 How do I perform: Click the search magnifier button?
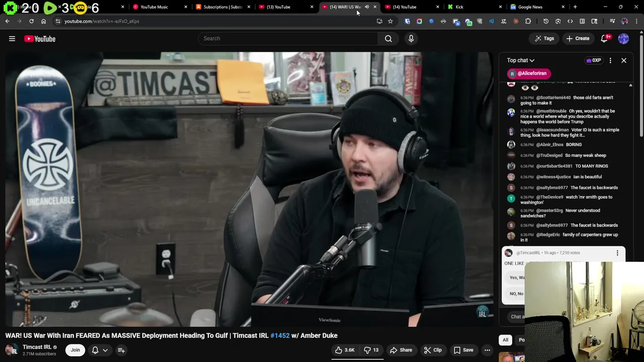pos(388,38)
